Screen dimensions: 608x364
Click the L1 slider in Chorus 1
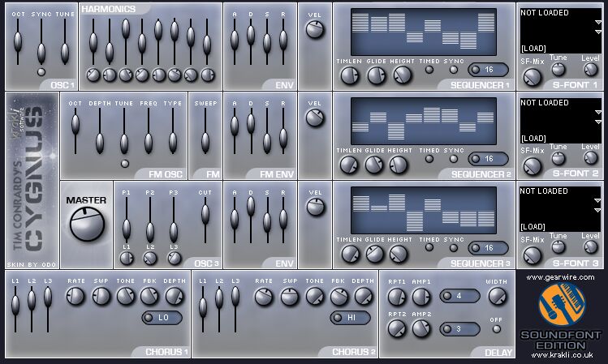[15, 309]
